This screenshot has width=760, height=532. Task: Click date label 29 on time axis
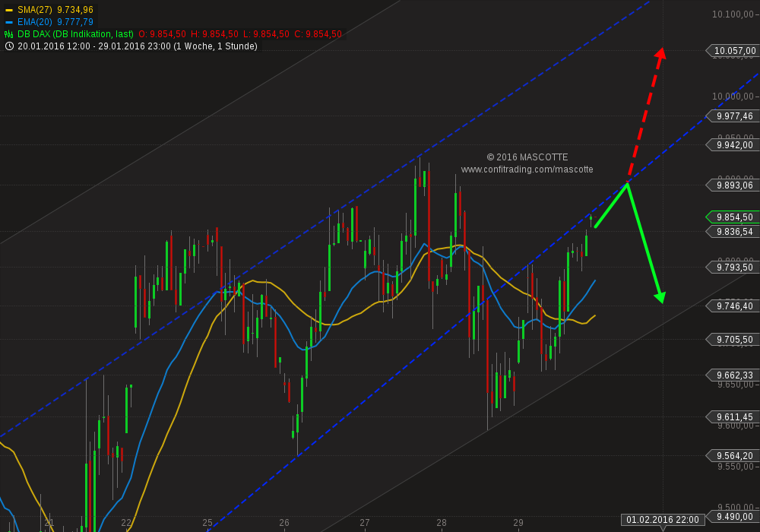518,523
